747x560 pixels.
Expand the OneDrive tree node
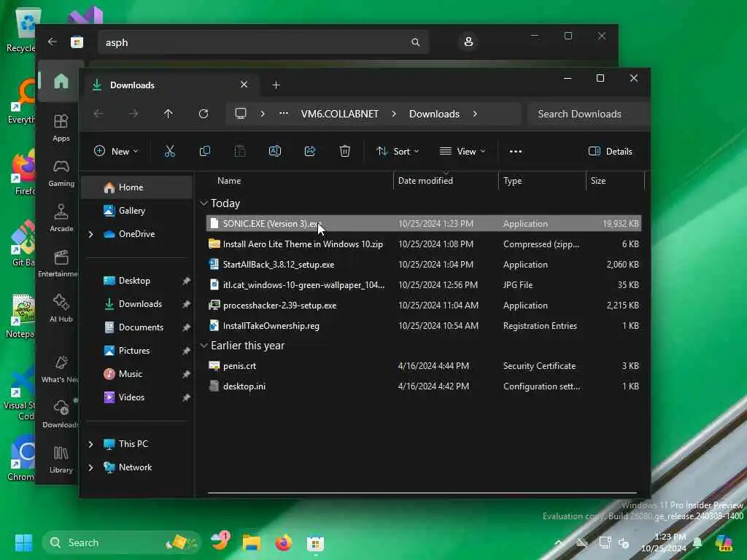90,234
